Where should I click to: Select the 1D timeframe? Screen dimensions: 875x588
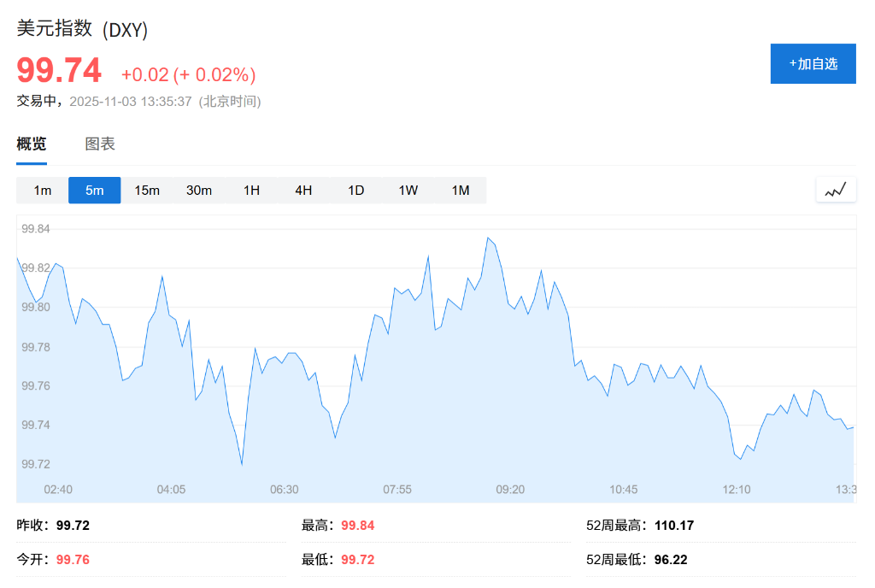355,190
